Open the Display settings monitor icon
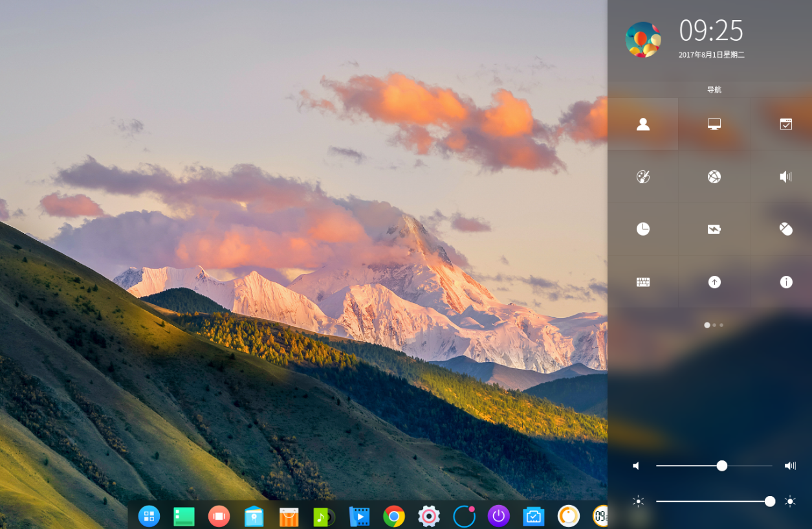 [714, 124]
